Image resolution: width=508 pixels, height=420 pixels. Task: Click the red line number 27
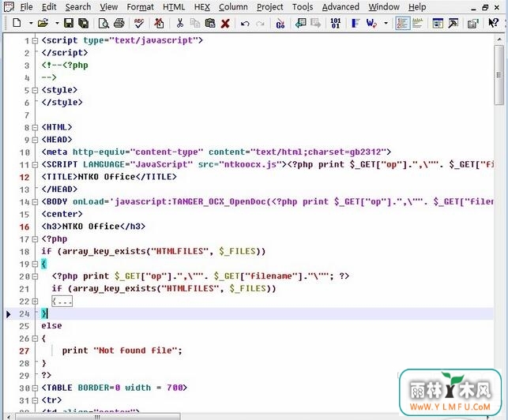(24, 351)
